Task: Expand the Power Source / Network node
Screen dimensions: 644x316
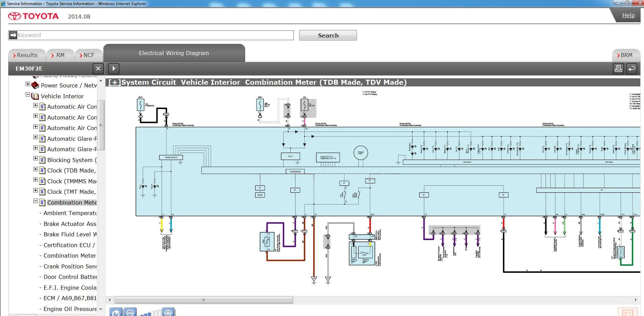Action: (28, 84)
